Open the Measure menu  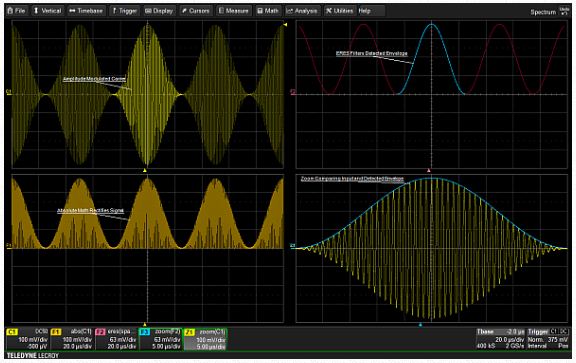tap(234, 11)
